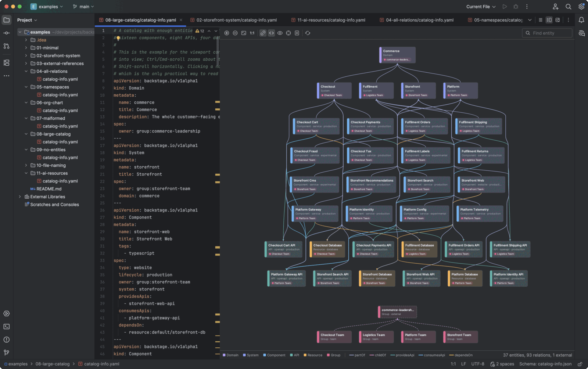Image resolution: width=588 pixels, height=369 pixels.
Task: Toggle the link icon in graph toolbar
Action: [x=263, y=33]
